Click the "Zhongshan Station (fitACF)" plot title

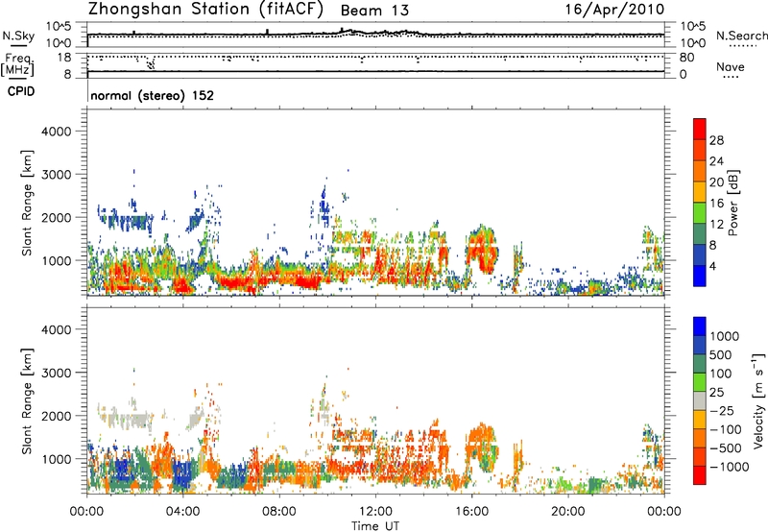pyautogui.click(x=205, y=10)
